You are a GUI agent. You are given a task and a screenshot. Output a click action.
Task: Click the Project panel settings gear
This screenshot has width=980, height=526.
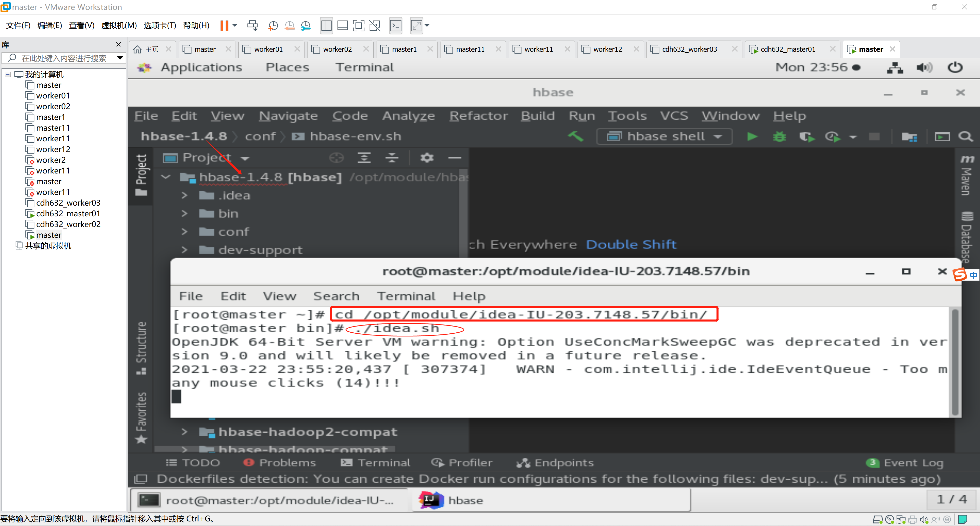tap(426, 157)
